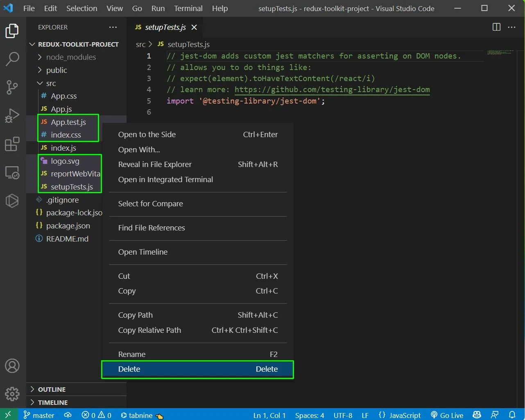Open the notifications bell in status bar
Viewport: 525px width, 420px height.
click(x=512, y=415)
